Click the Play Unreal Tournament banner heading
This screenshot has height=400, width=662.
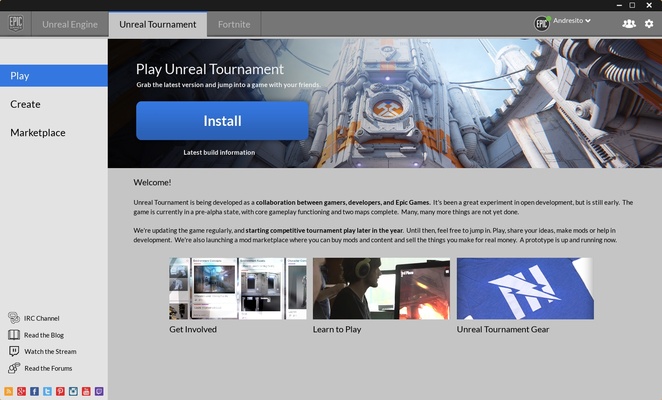(x=210, y=69)
